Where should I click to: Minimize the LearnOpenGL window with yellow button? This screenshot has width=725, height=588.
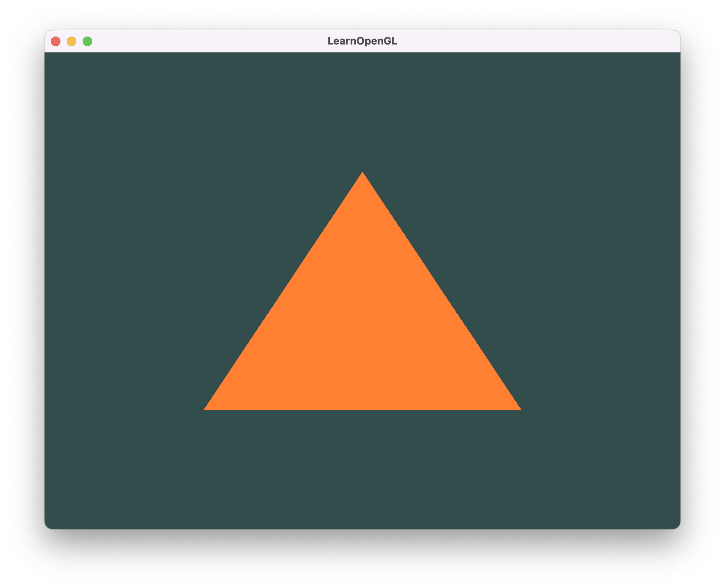[72, 41]
